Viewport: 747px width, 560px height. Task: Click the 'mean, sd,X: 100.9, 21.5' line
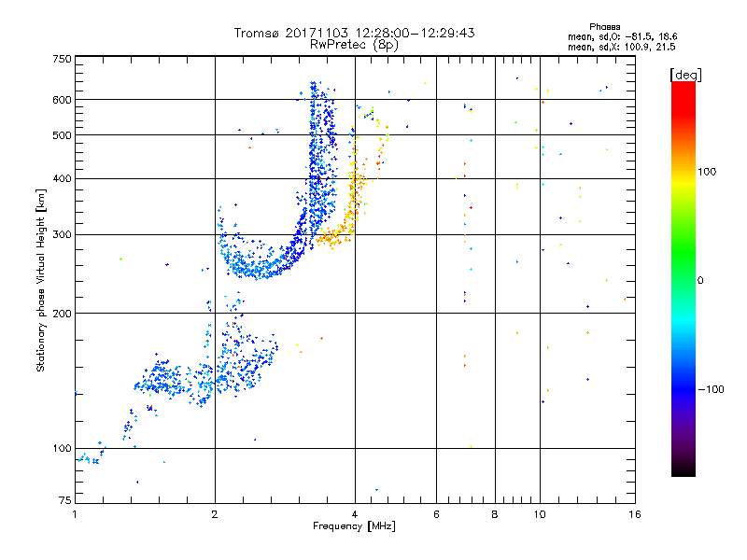coord(621,47)
